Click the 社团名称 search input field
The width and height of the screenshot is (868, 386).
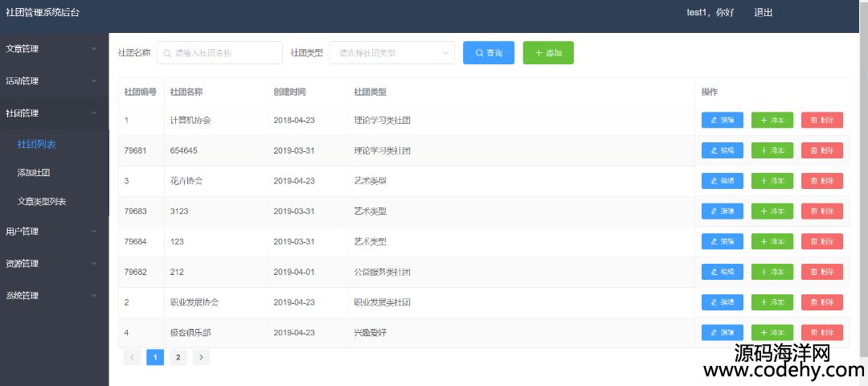(220, 53)
